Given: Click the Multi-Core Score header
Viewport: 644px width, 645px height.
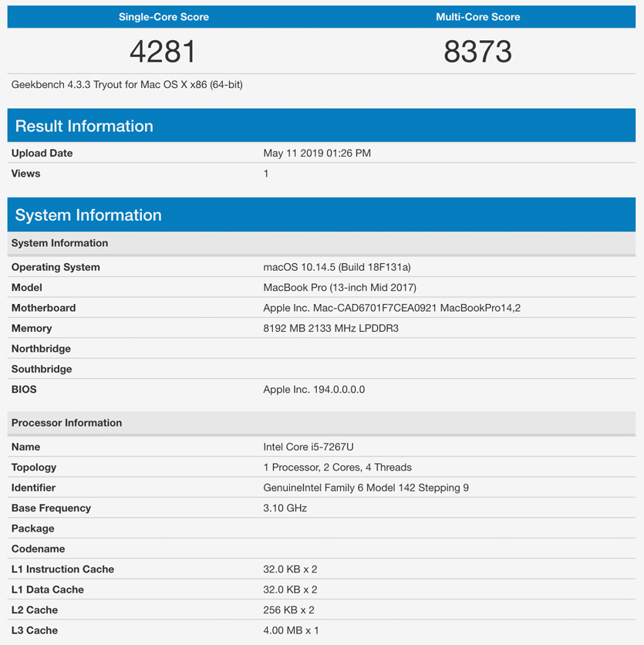Looking at the screenshot, I should pyautogui.click(x=478, y=17).
